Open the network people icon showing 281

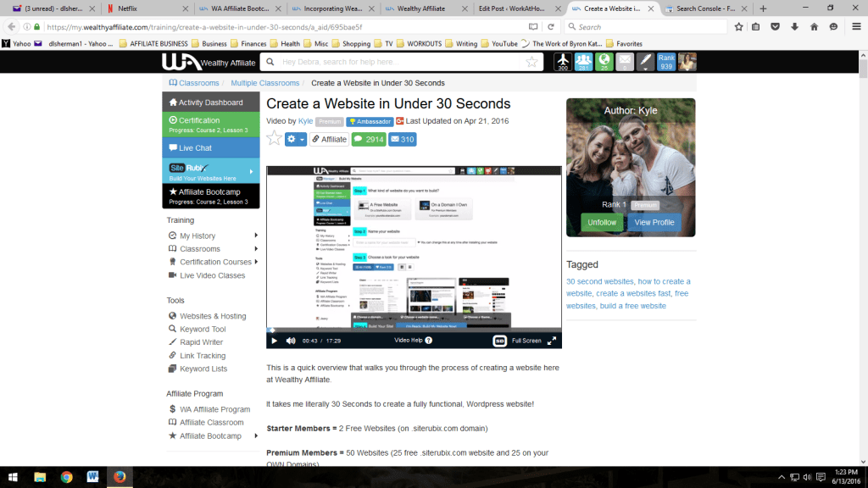click(583, 61)
